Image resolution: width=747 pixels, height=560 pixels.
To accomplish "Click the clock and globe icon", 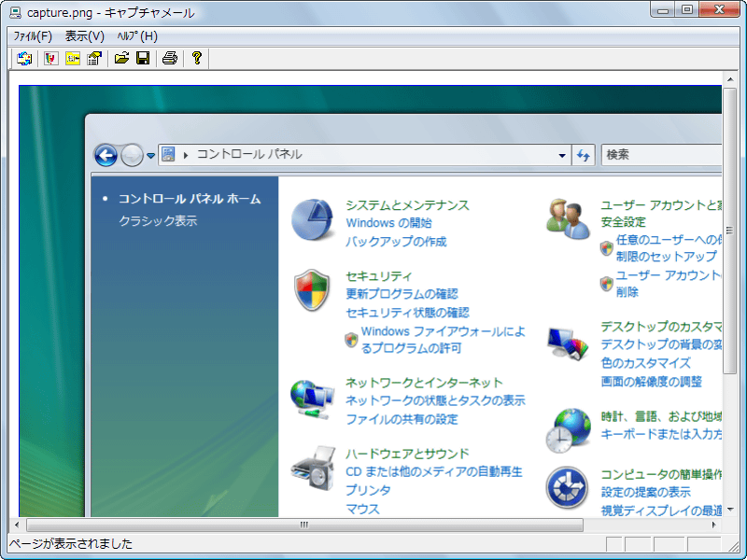I will (569, 430).
